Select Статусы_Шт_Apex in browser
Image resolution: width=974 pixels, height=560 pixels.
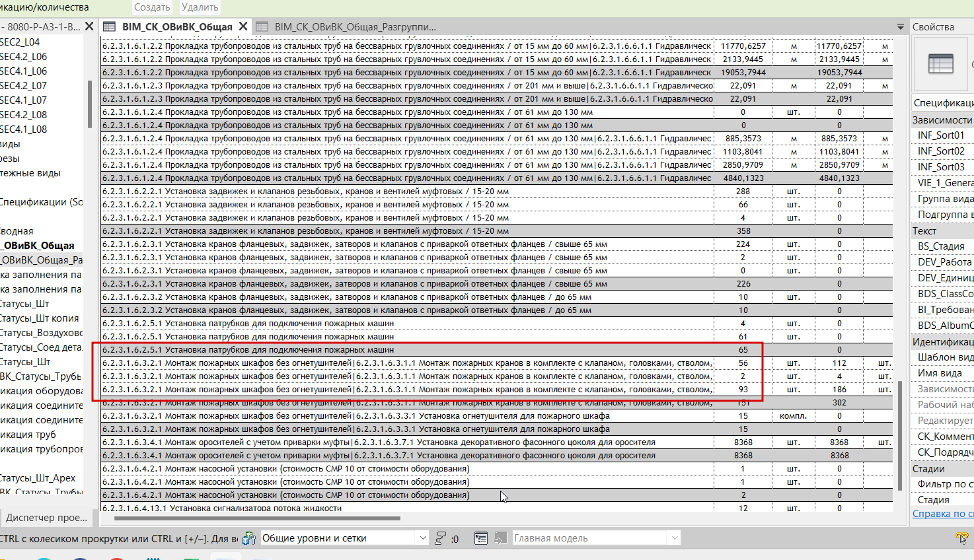point(38,477)
